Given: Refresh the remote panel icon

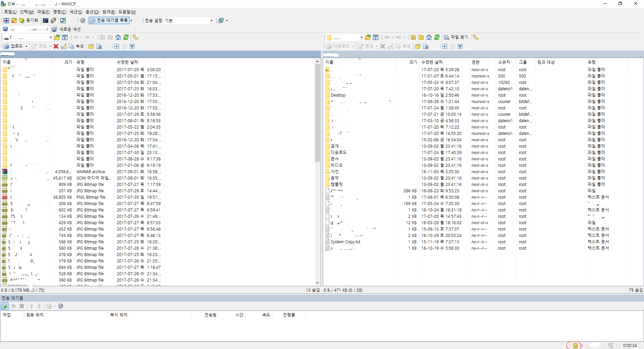Looking at the screenshot, I should [x=437, y=37].
